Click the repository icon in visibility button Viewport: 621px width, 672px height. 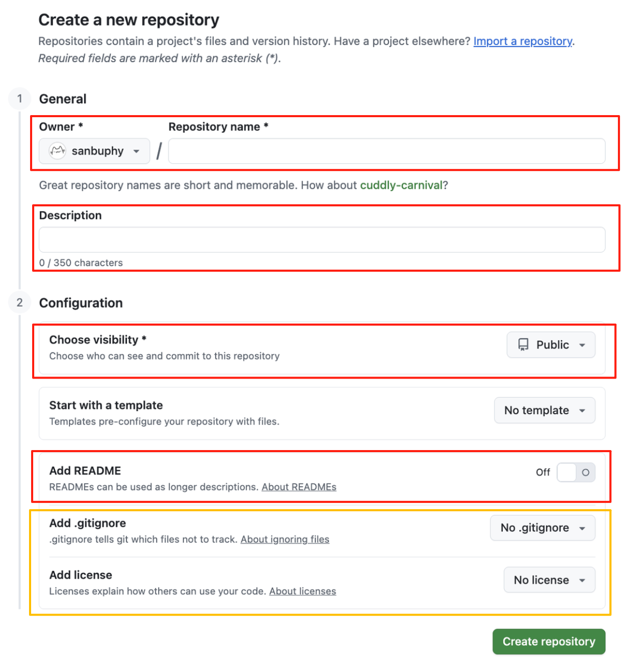coord(524,345)
